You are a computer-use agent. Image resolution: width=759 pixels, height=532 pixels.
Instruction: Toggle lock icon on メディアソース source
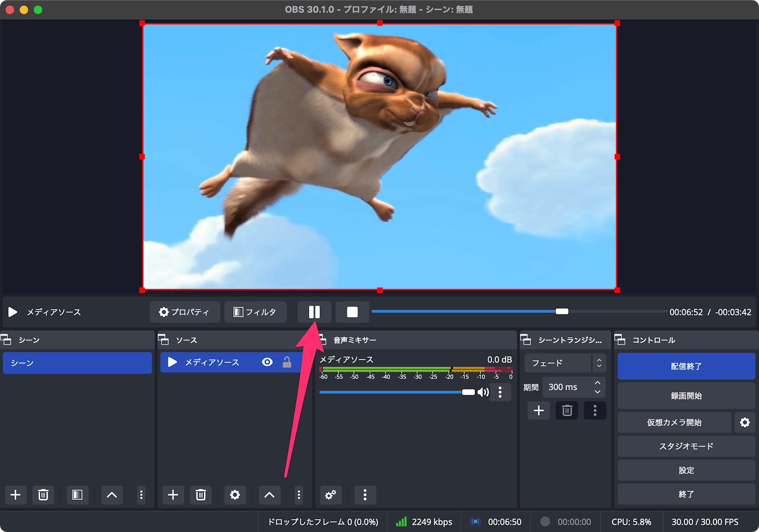287,362
